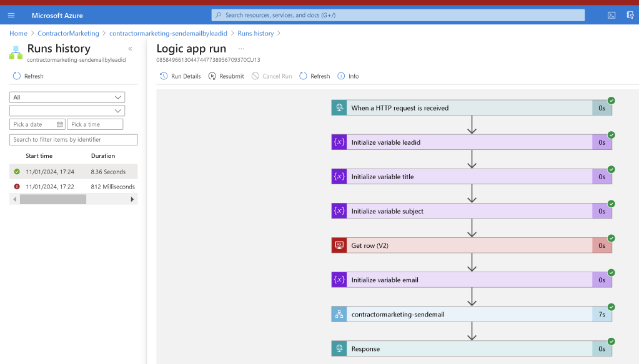639x364 pixels.
Task: Expand the Get row (V2) SQL action
Action: tap(472, 245)
